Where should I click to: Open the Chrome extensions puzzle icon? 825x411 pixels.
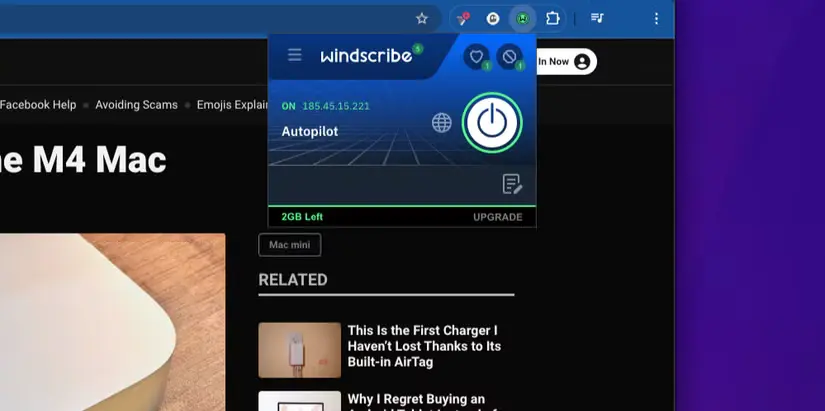[x=552, y=19]
